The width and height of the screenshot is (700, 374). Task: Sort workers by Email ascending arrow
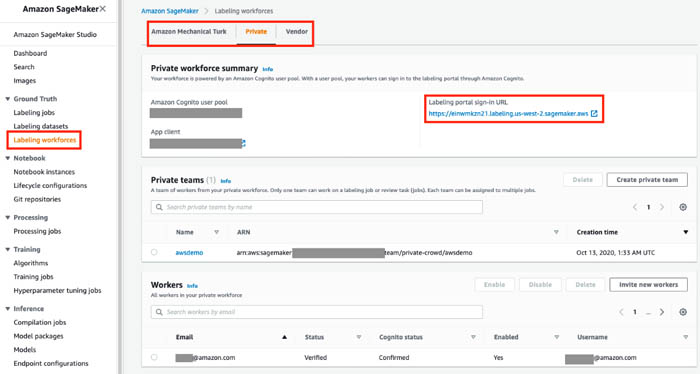coord(284,337)
